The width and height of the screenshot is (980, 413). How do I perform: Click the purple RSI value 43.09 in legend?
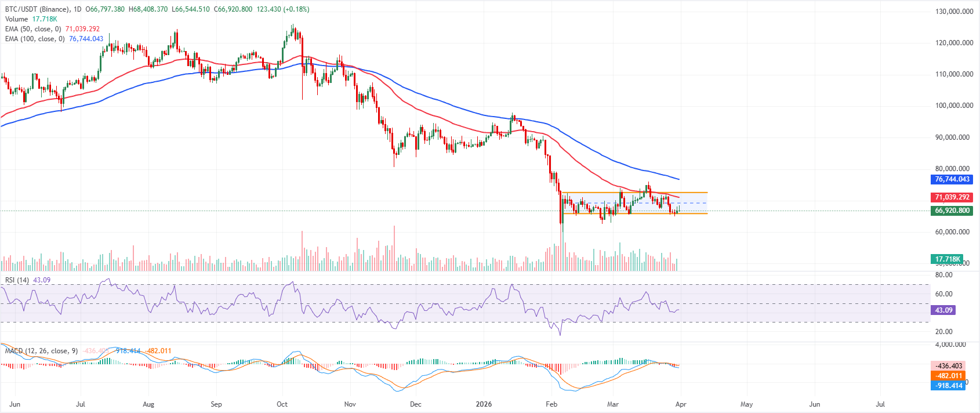click(x=42, y=280)
